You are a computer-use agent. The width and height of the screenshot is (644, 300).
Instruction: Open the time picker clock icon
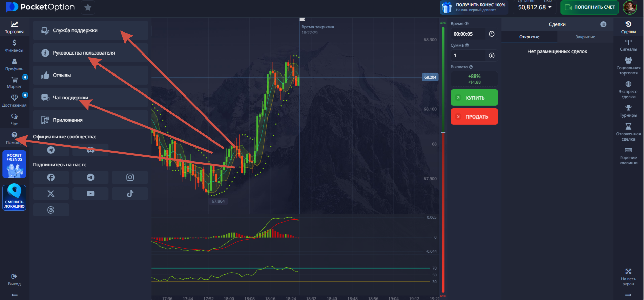coord(492,34)
